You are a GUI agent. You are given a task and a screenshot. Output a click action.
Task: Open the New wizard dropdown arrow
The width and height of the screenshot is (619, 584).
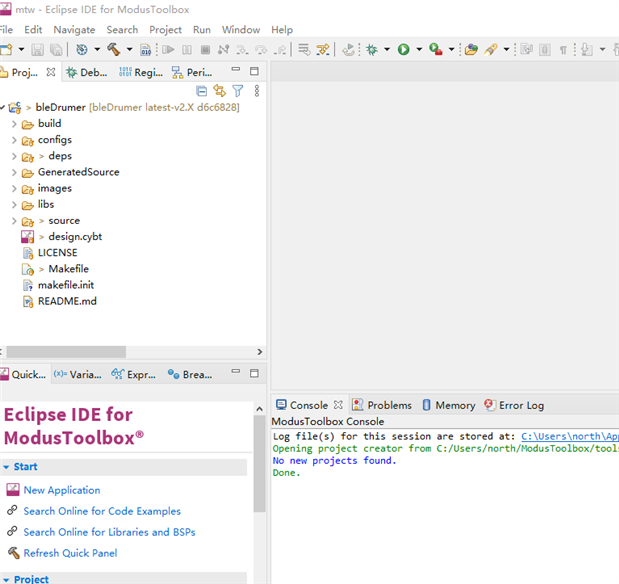21,49
